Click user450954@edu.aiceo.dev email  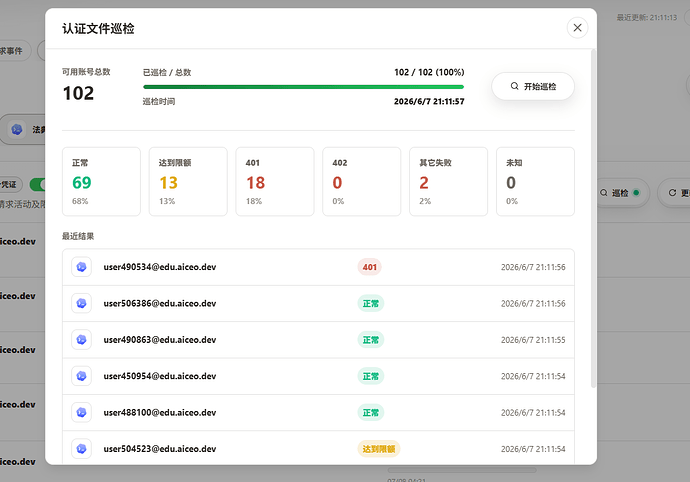coord(160,376)
